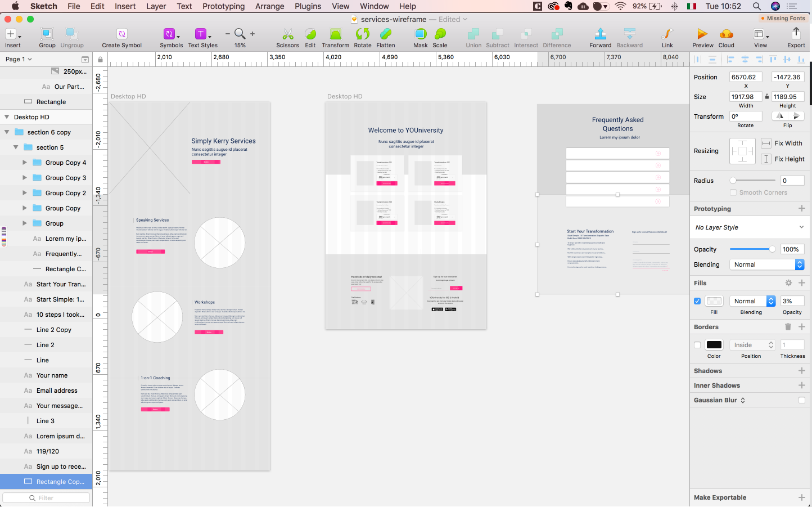This screenshot has height=507, width=812.
Task: Open the File menu
Action: click(74, 6)
